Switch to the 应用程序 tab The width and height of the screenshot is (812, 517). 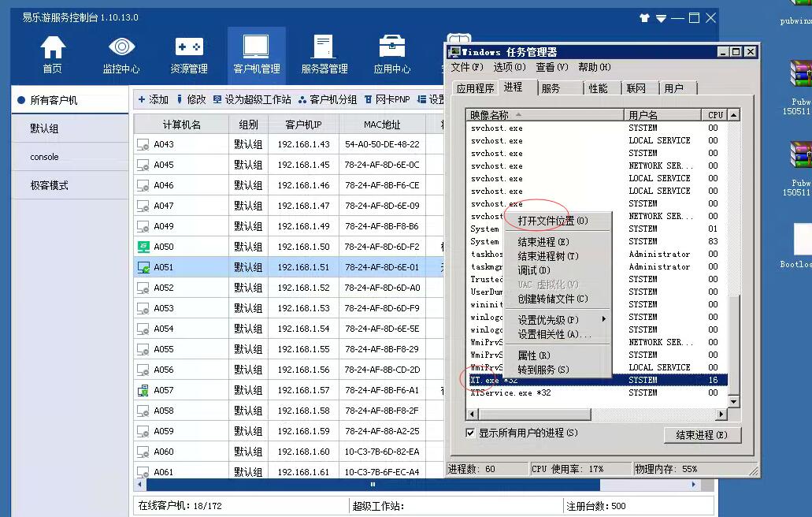(x=476, y=88)
